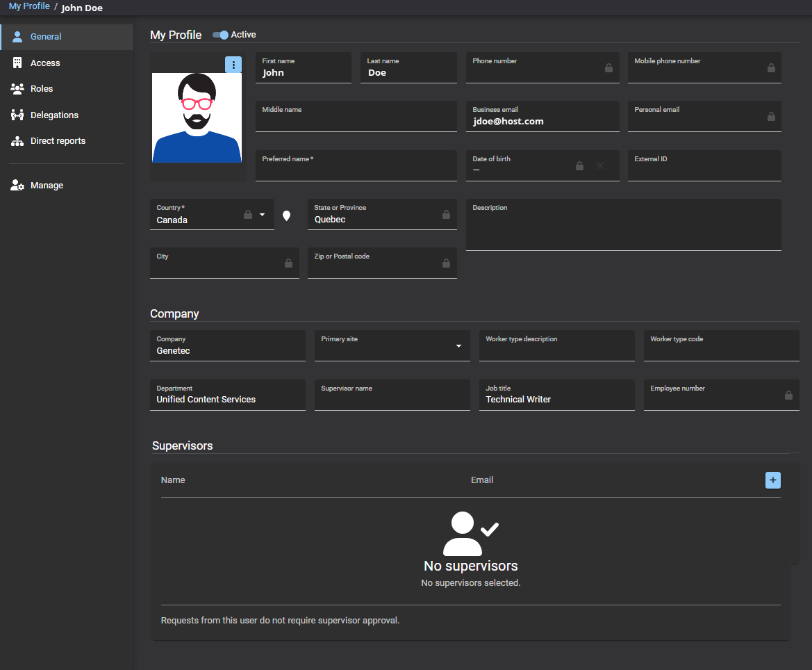This screenshot has height=670, width=812.
Task: Click the Delegations icon in sidebar
Action: click(17, 115)
